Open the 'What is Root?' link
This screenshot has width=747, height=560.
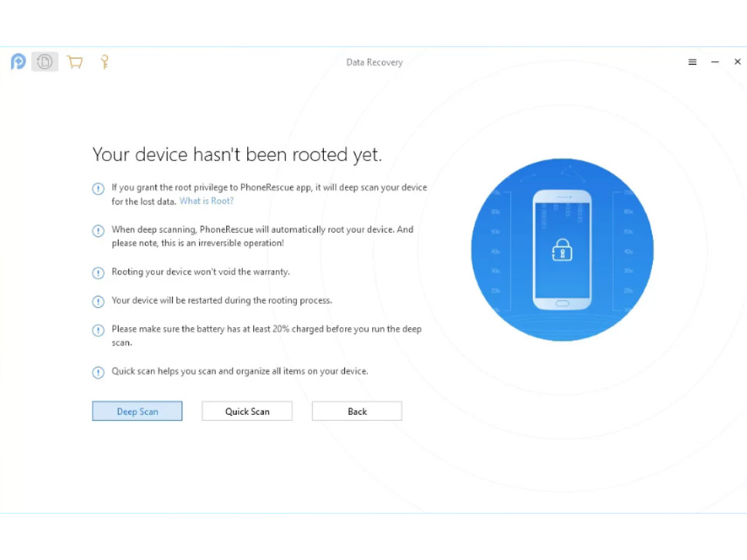pyautogui.click(x=206, y=201)
